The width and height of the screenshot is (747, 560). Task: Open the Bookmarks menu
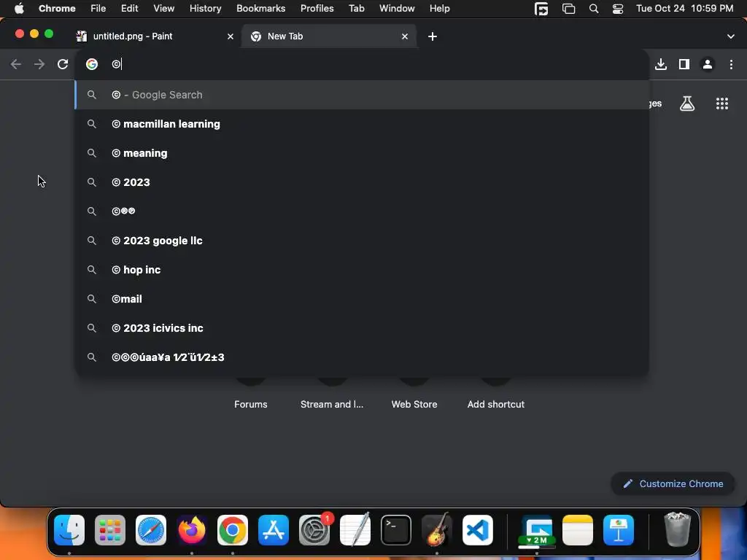tap(260, 9)
